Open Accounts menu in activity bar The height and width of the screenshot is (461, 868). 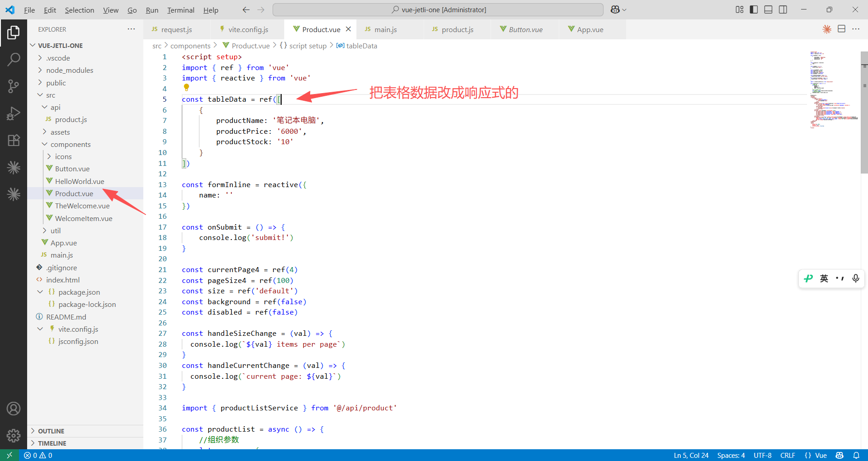[x=14, y=409]
